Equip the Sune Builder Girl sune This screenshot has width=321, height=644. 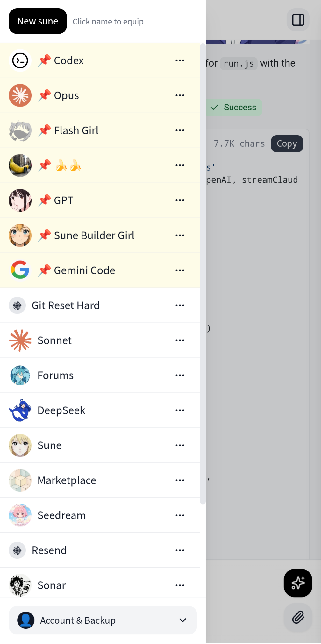(x=94, y=235)
